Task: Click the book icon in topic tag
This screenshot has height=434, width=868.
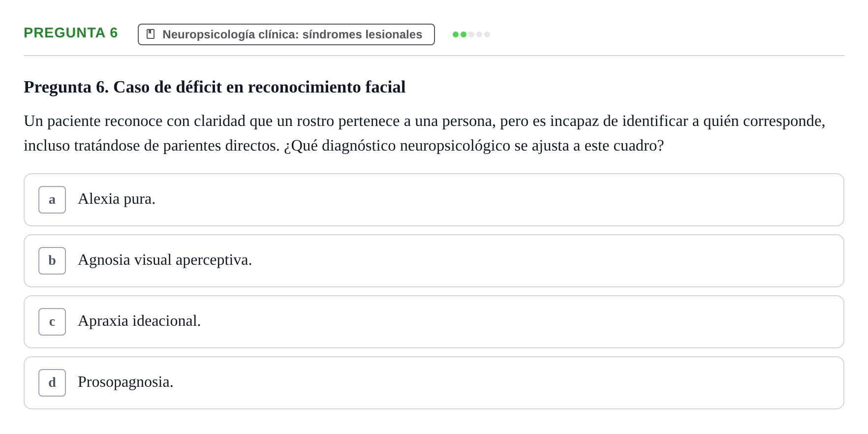Action: point(151,34)
